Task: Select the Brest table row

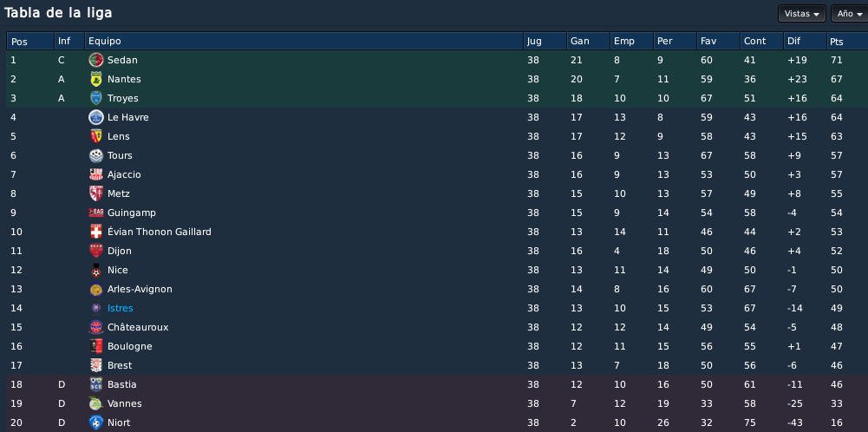Action: [437, 365]
